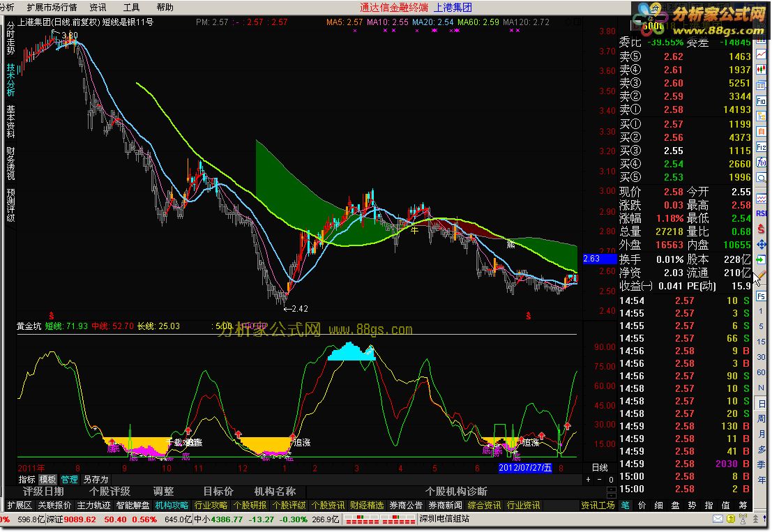Open the 券商公告 tab
Image resolution: width=772 pixels, height=532 pixels.
click(406, 506)
